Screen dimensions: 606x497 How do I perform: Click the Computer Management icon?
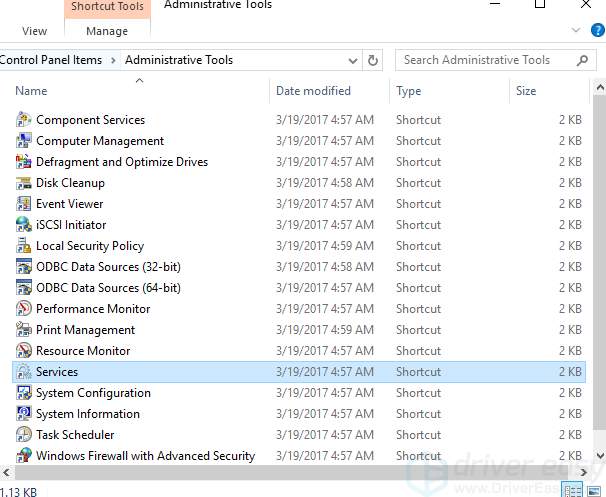click(24, 141)
